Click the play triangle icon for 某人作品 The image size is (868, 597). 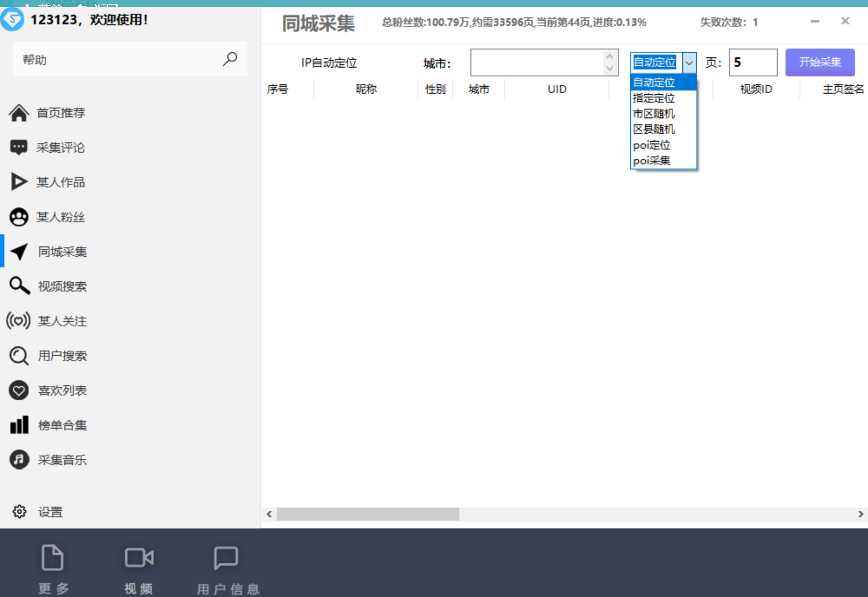[x=19, y=182]
